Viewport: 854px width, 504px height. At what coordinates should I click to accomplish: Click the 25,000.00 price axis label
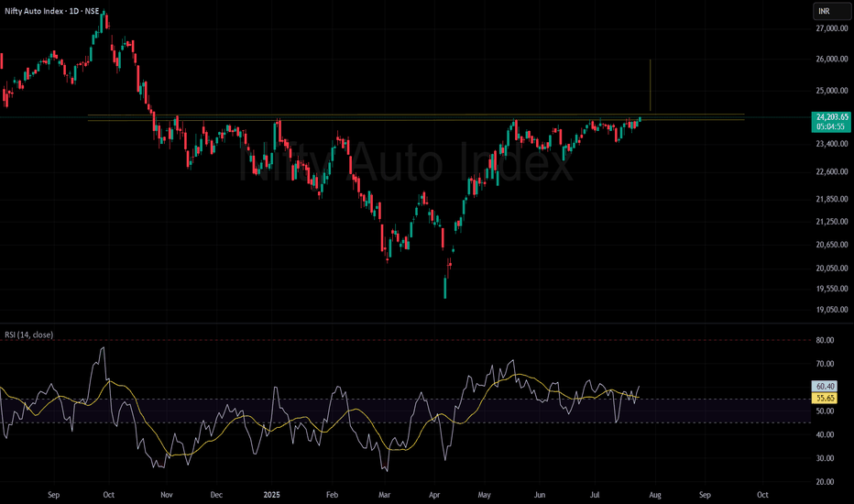coord(832,91)
